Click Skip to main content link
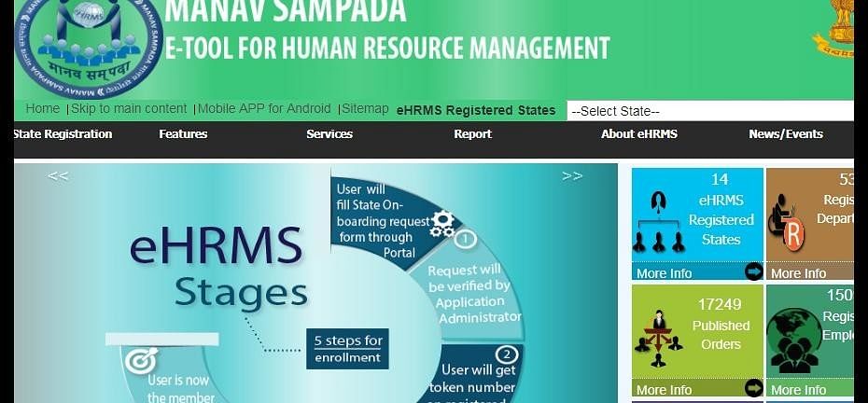Viewport: 868px width, 403px height. [129, 108]
